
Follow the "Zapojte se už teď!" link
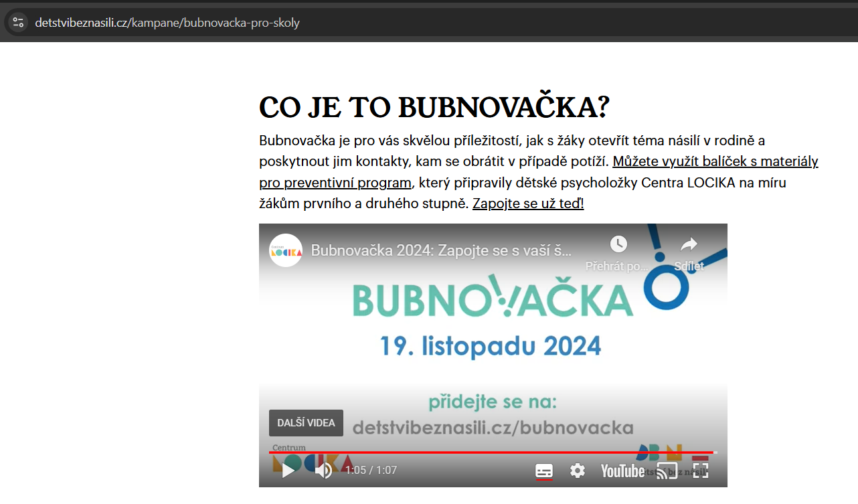528,204
